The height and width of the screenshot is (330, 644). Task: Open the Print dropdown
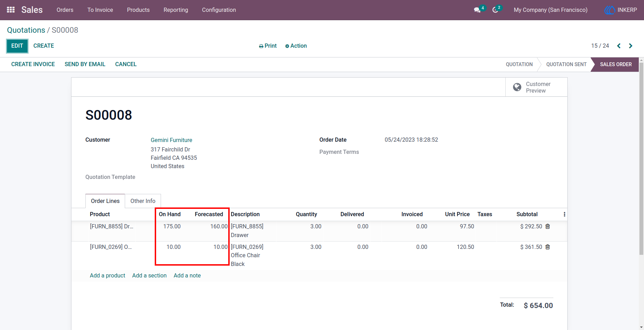(268, 46)
